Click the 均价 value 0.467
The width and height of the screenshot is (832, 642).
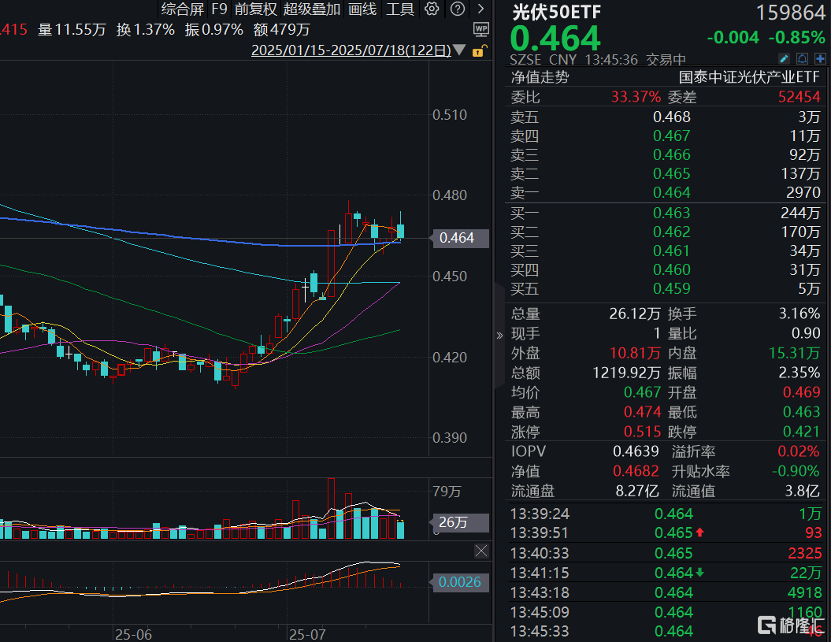tap(642, 393)
